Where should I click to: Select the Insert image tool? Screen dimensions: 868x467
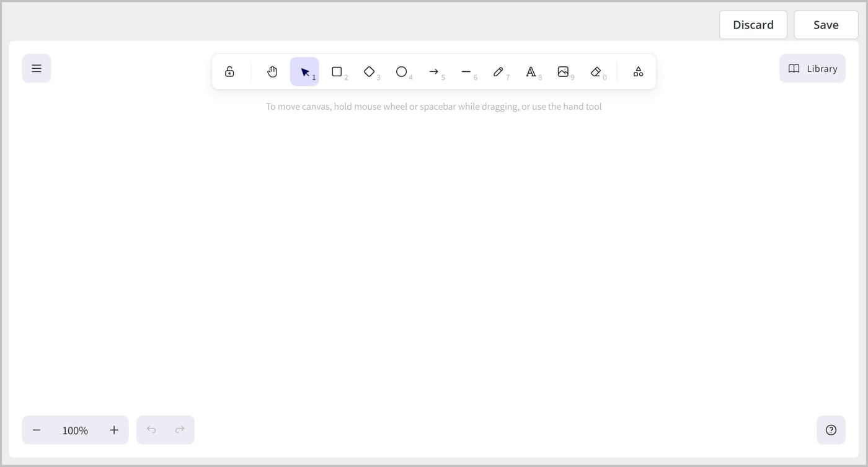click(x=563, y=72)
